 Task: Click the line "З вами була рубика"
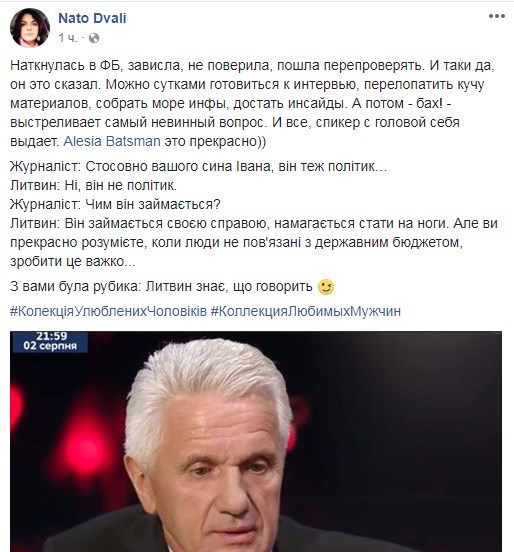tap(75, 286)
